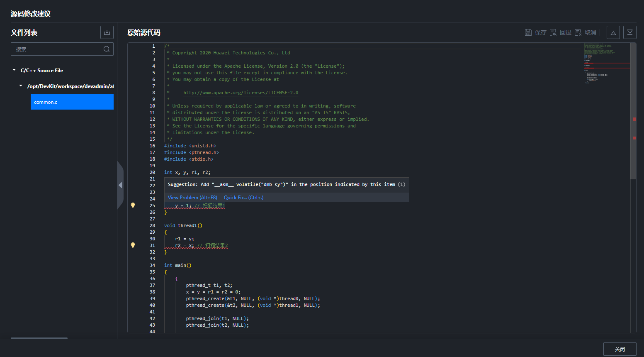Screen dimensions: 644x357
Task: Click lower red marker in overview ruler
Action: (634, 138)
